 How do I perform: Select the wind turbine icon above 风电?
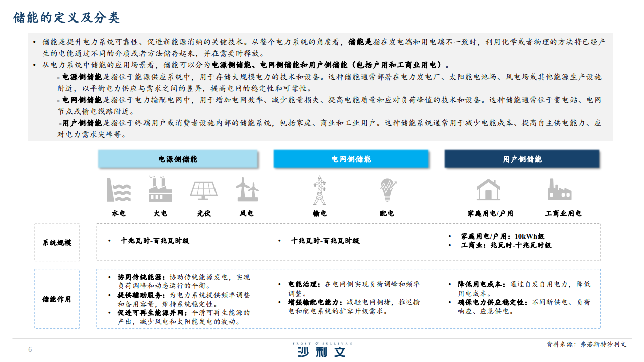pos(247,190)
